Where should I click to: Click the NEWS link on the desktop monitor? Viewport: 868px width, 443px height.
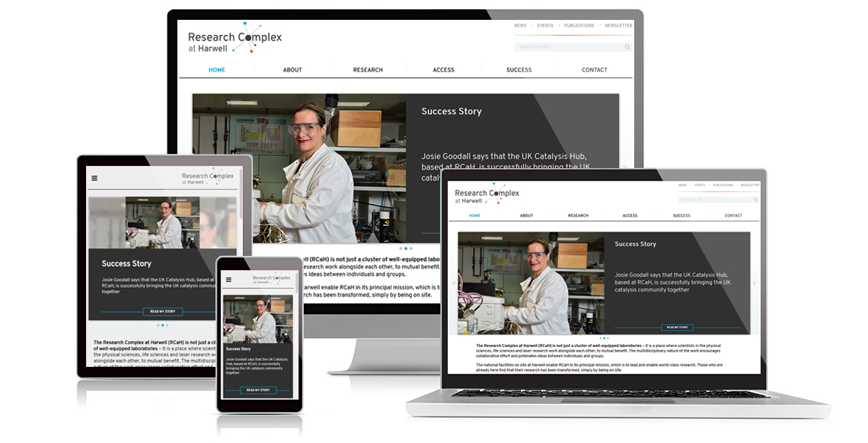(x=520, y=25)
